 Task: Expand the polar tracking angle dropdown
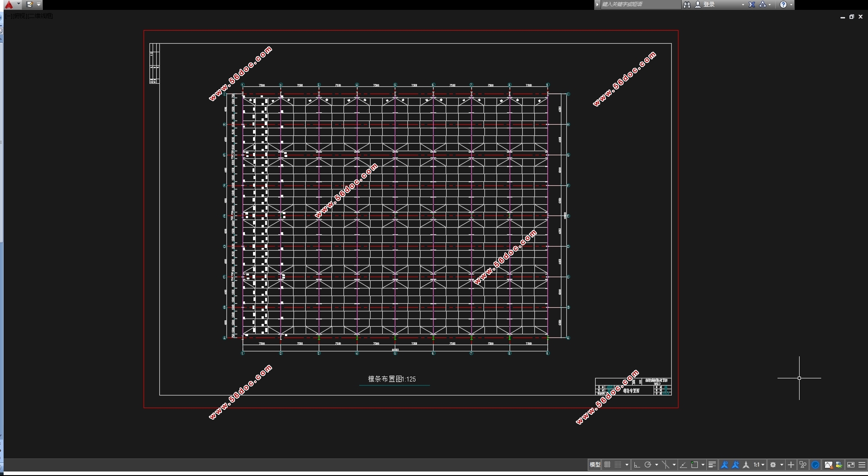[656, 465]
